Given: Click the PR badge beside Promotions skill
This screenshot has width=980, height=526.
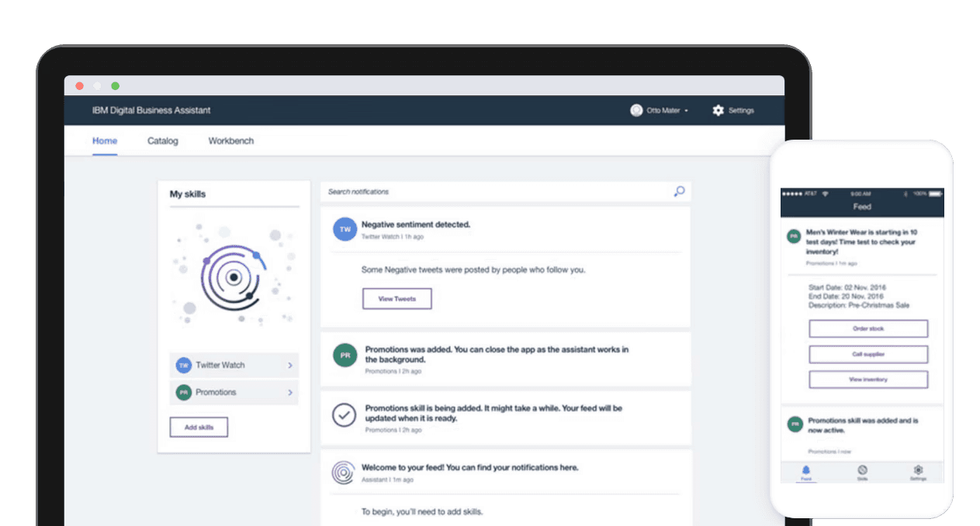Looking at the screenshot, I should click(x=184, y=393).
